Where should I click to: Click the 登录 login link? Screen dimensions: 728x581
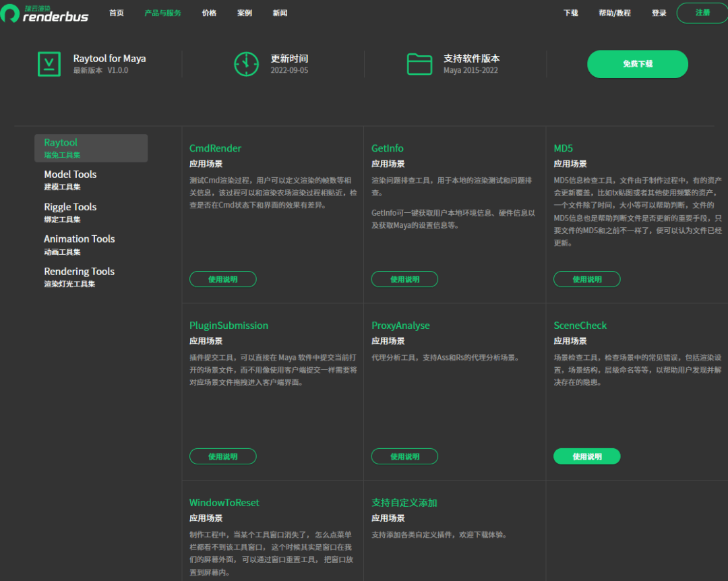pyautogui.click(x=659, y=13)
